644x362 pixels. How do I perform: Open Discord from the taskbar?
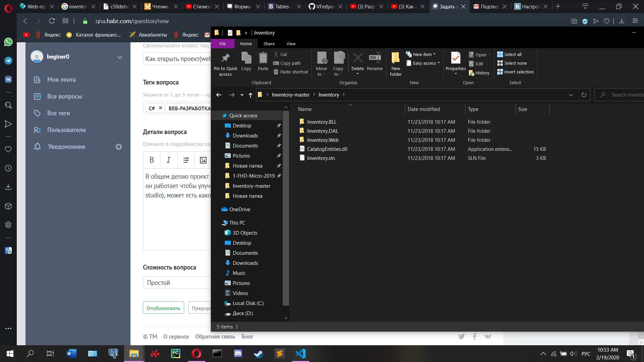(238, 353)
